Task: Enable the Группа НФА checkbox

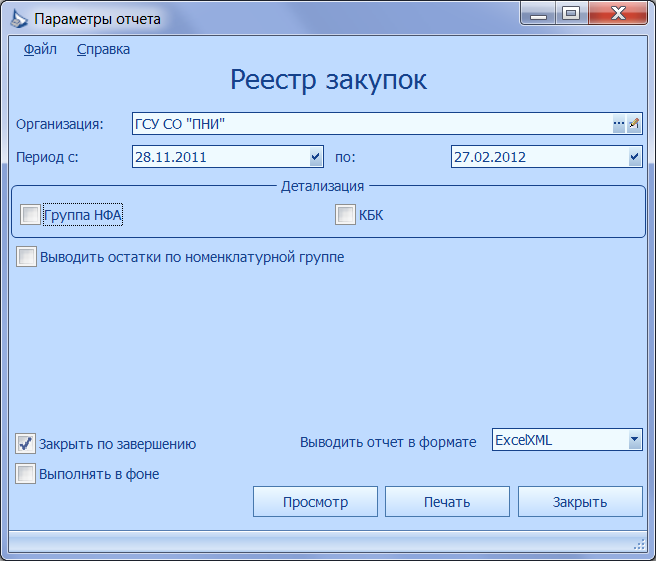Action: point(31,215)
